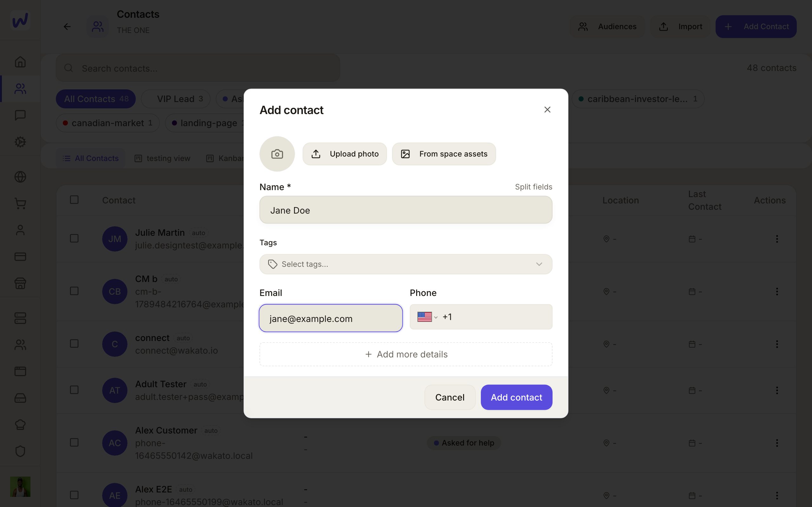The width and height of the screenshot is (812, 507).
Task: Click the back arrow beside Contacts
Action: [x=67, y=27]
